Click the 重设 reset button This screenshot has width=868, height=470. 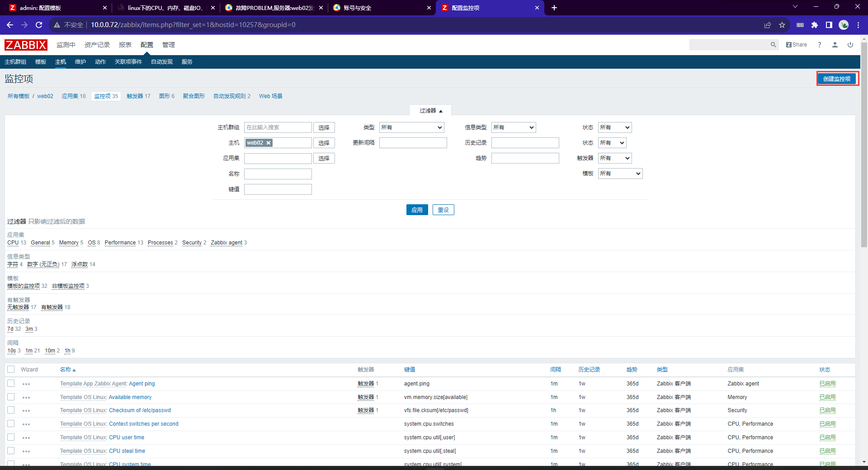443,210
